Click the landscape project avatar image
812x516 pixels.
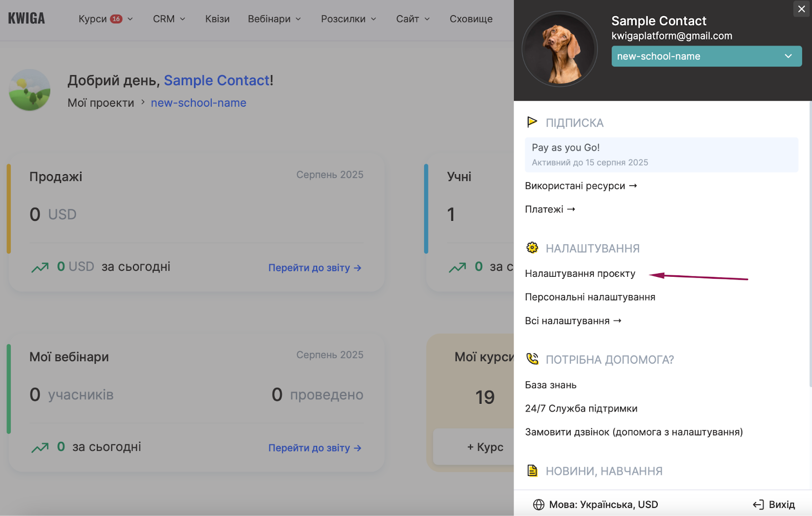tap(29, 90)
